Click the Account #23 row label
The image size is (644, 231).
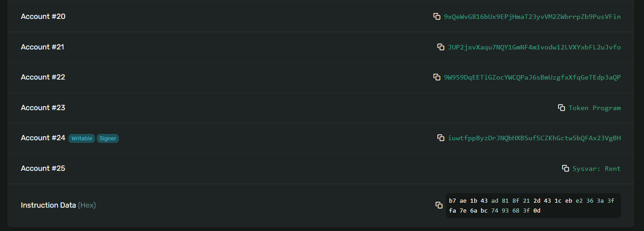43,108
